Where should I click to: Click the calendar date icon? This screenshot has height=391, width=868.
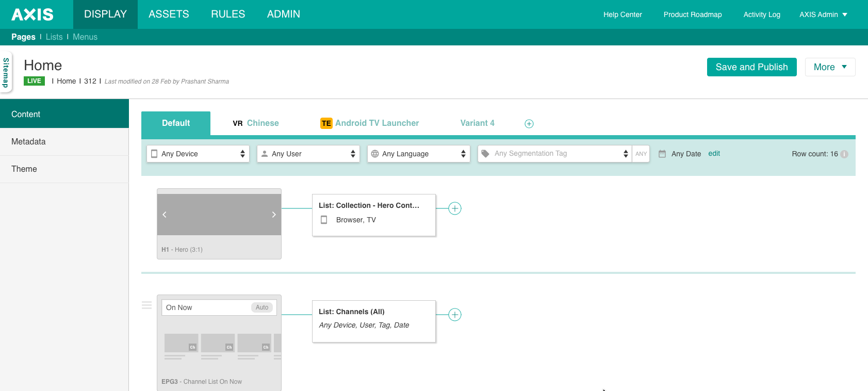(x=662, y=154)
